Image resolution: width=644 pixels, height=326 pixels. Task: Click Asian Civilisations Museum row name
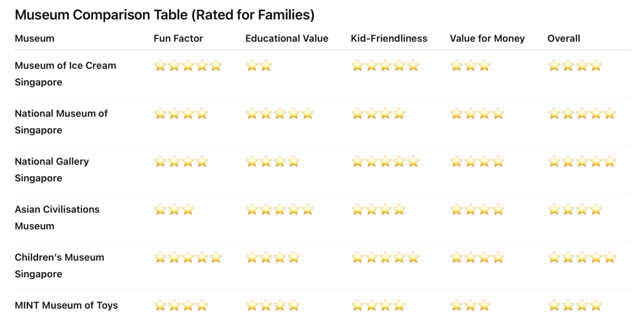tap(57, 217)
